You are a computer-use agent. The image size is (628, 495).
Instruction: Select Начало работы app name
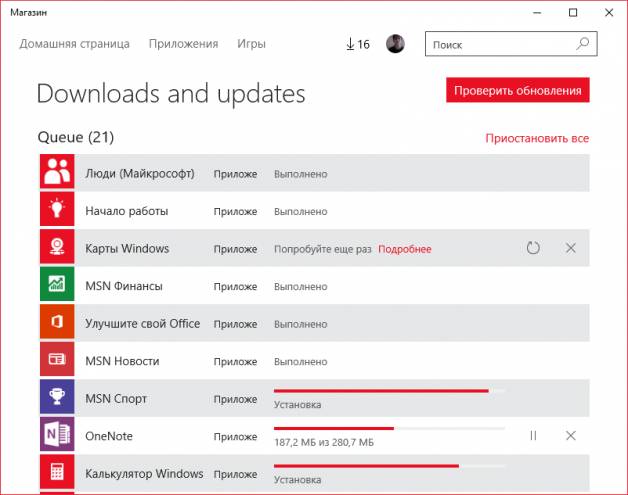point(127,211)
